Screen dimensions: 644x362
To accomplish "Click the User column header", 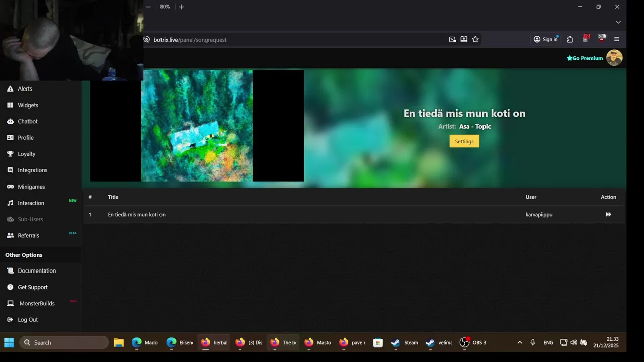I will [531, 197].
